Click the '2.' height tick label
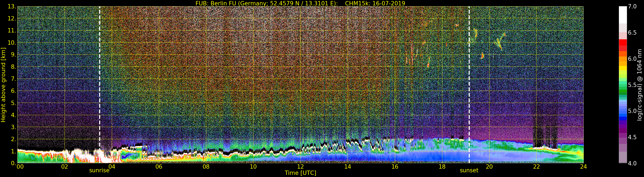This screenshot has width=644, height=177. tap(13, 139)
